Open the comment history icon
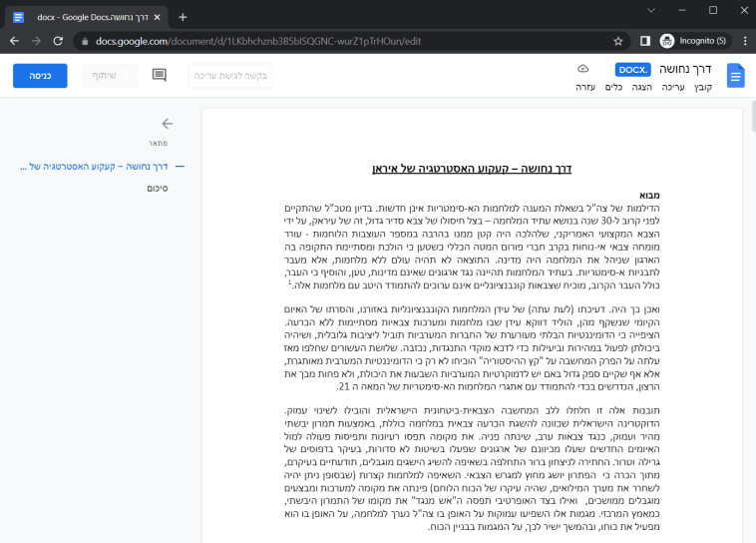 pyautogui.click(x=159, y=75)
